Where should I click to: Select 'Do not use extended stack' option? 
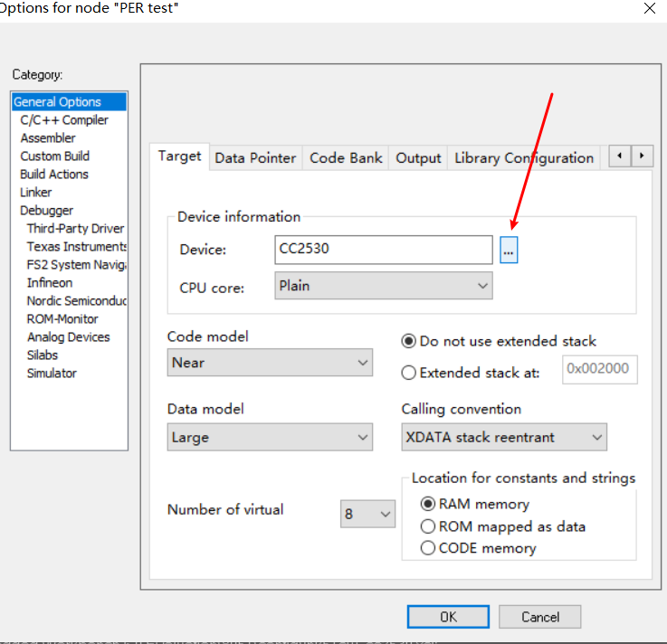click(499, 341)
